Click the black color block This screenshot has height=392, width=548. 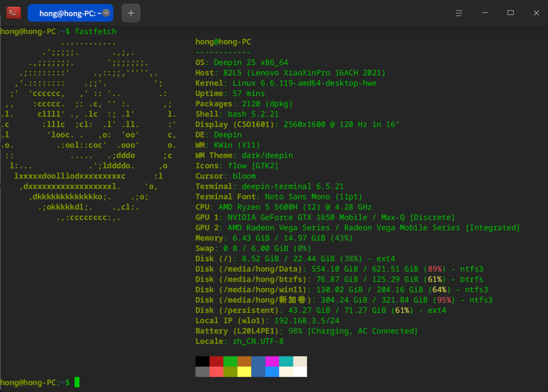[x=203, y=361]
